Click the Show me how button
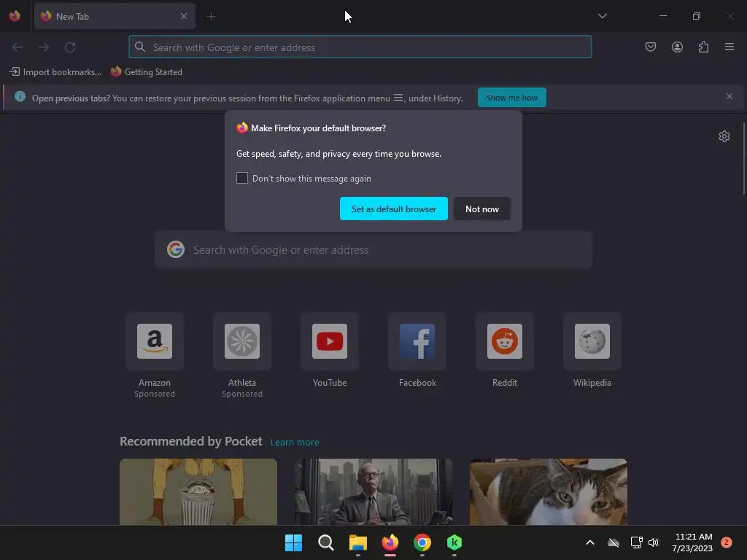This screenshot has height=560, width=747. (511, 98)
